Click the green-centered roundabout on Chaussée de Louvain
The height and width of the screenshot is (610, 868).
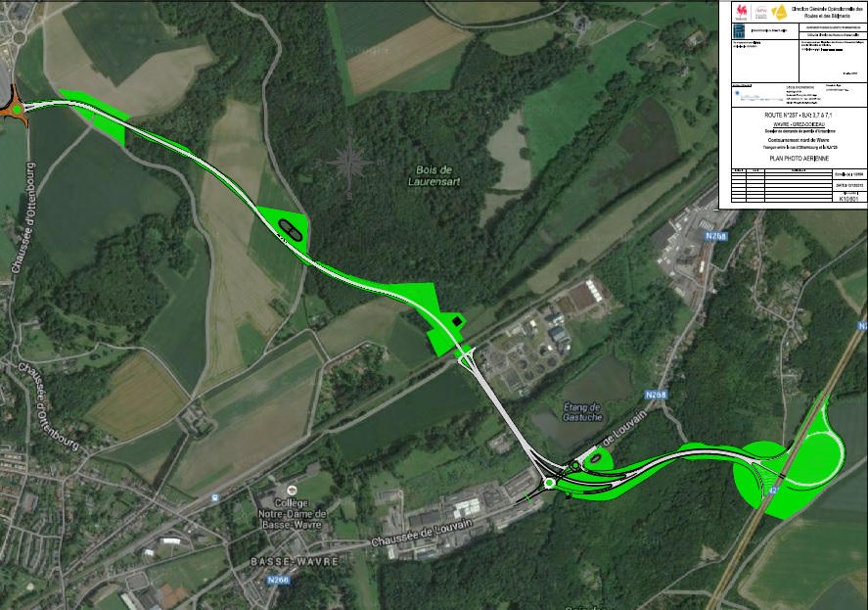pyautogui.click(x=549, y=483)
